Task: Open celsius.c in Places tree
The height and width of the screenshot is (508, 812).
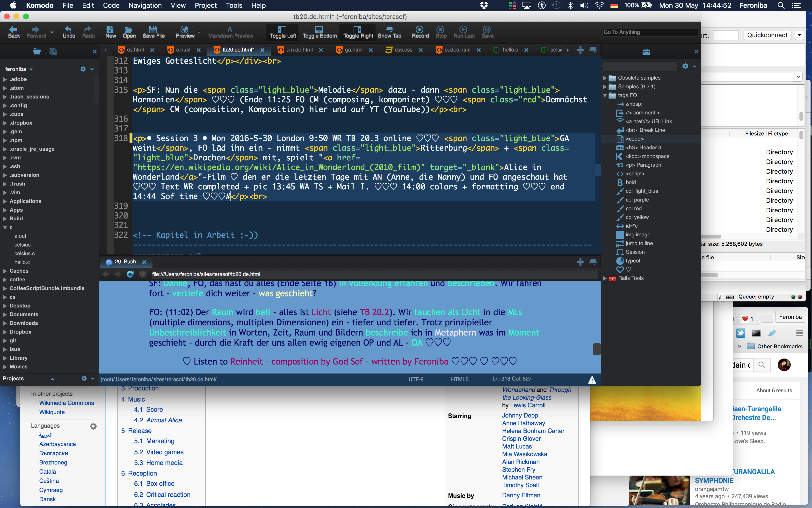Action: 24,253
